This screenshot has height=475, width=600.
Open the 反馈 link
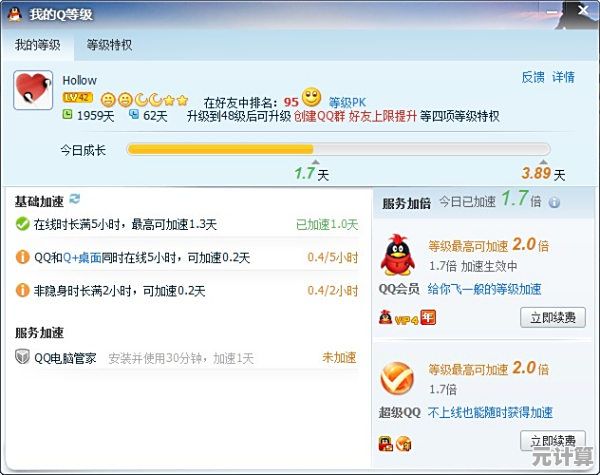[x=533, y=77]
